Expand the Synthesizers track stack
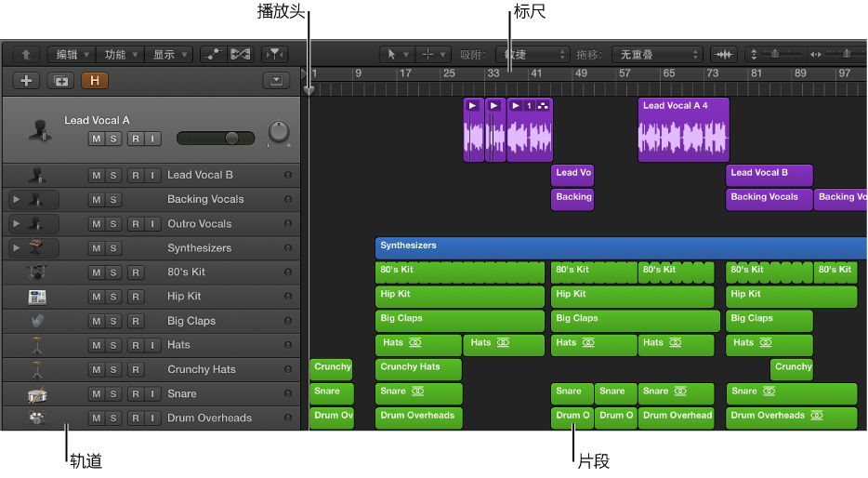Viewport: 868px width, 478px height. [15, 248]
